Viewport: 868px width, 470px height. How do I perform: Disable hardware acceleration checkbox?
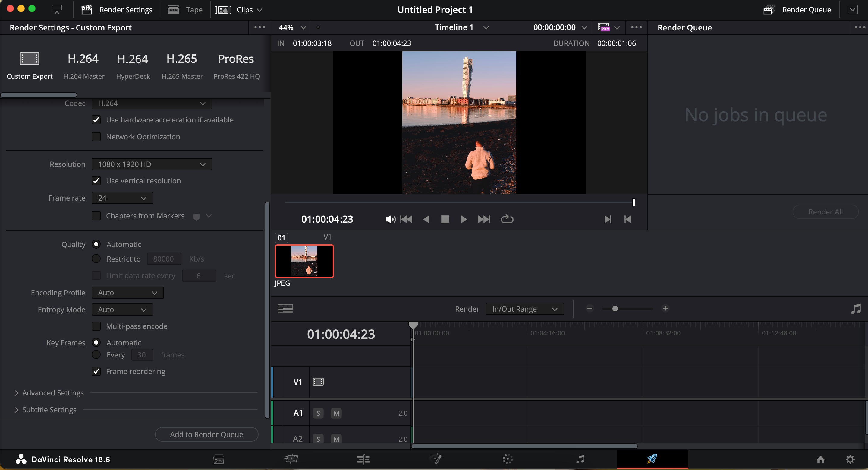96,120
